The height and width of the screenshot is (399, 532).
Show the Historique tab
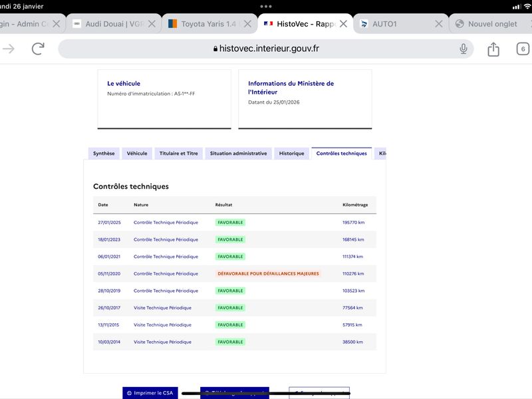[291, 154]
